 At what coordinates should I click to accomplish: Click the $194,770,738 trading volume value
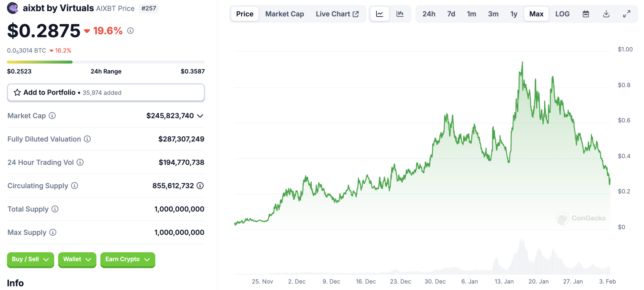click(181, 162)
